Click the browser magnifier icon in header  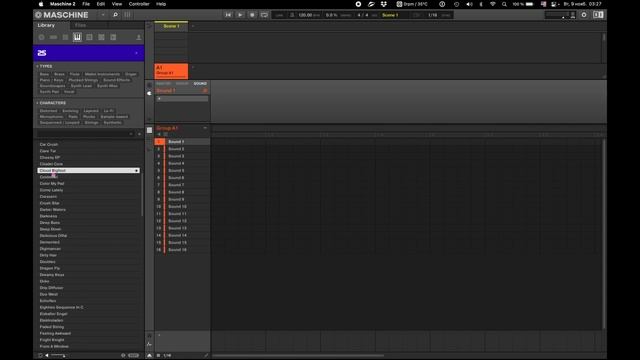116,15
